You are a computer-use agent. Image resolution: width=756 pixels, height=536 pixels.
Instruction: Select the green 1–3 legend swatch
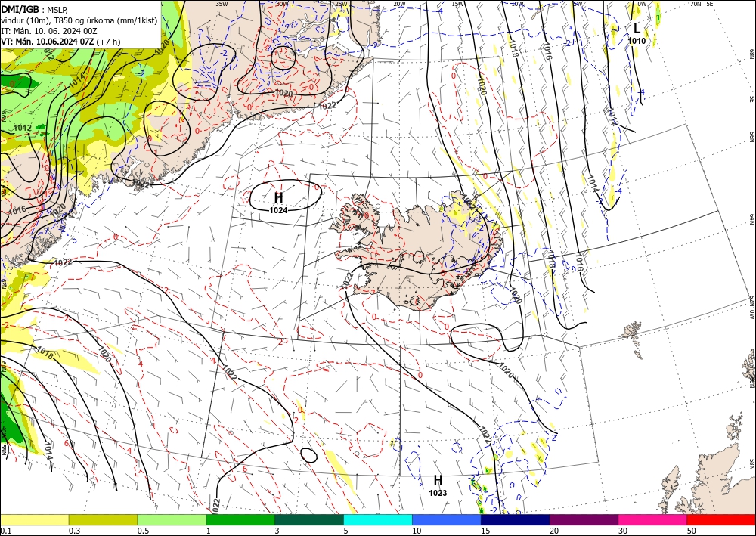tap(240, 519)
